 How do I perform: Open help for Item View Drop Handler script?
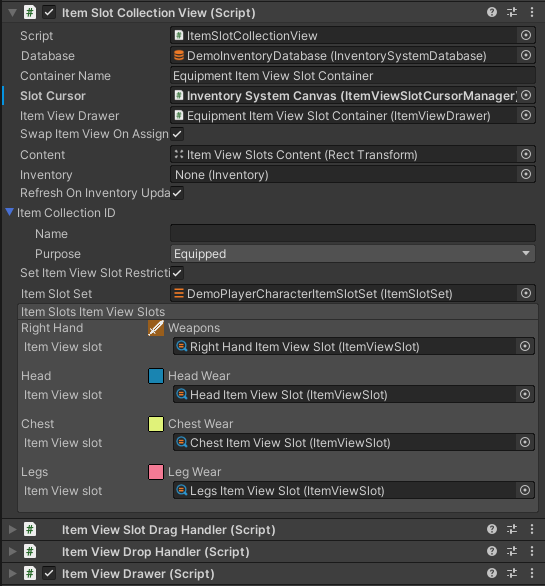(492, 551)
